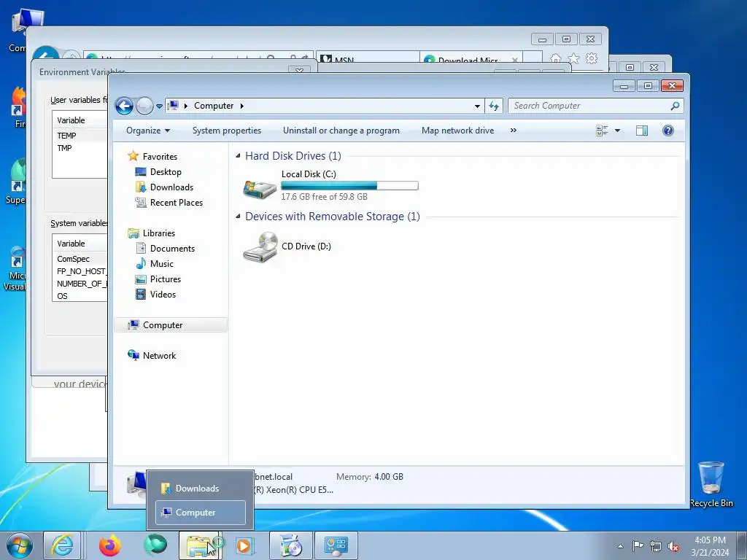747x560 pixels.
Task: Open the Control Panel taskbar icon
Action: pyautogui.click(x=336, y=545)
